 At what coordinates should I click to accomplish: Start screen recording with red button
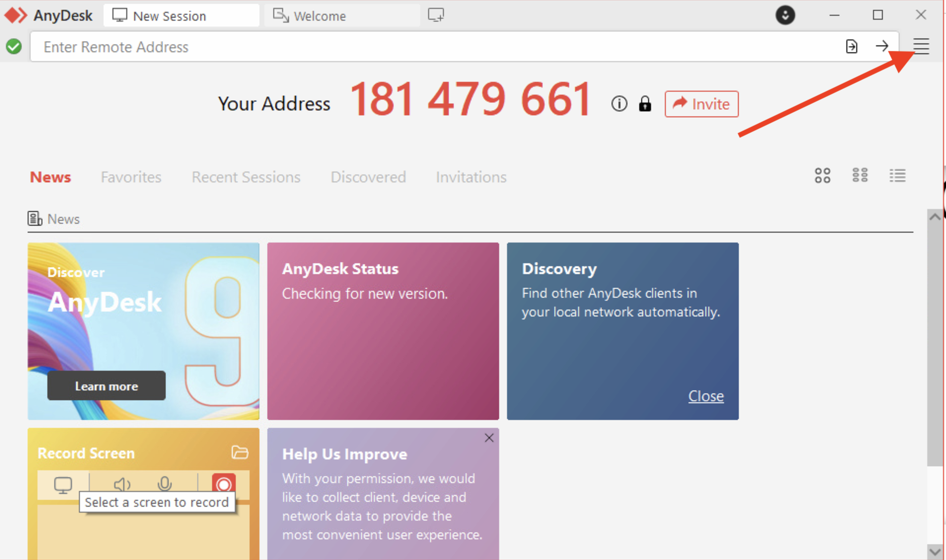pyautogui.click(x=223, y=484)
